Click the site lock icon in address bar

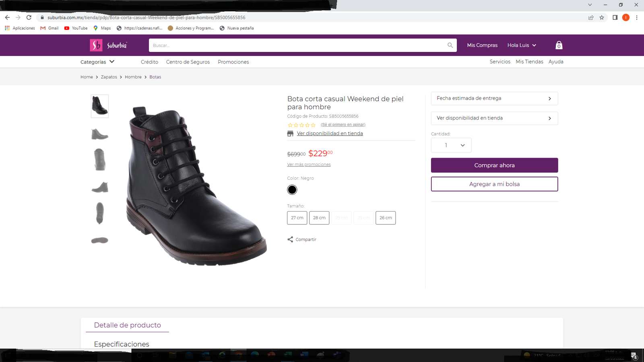point(42,17)
